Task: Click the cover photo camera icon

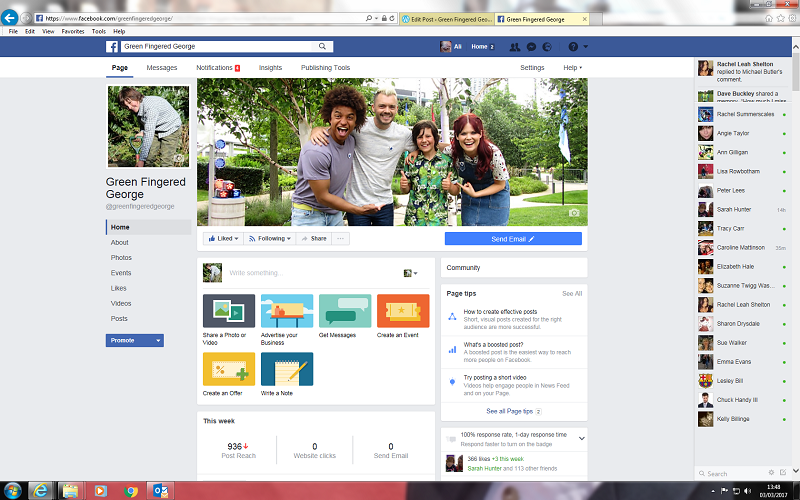Action: tap(574, 213)
